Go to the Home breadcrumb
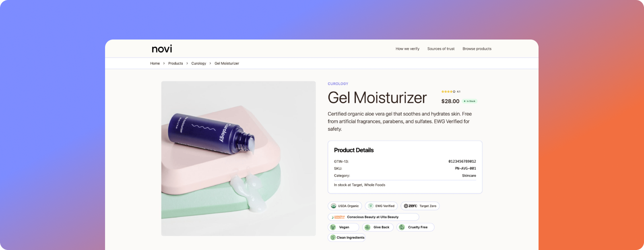Viewport: 644px width, 250px height. (x=155, y=63)
